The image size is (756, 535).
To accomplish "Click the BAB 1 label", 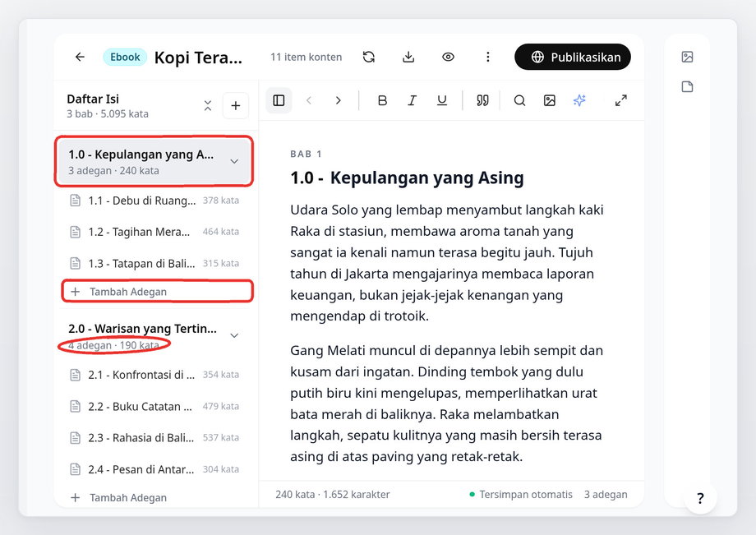I will [307, 155].
